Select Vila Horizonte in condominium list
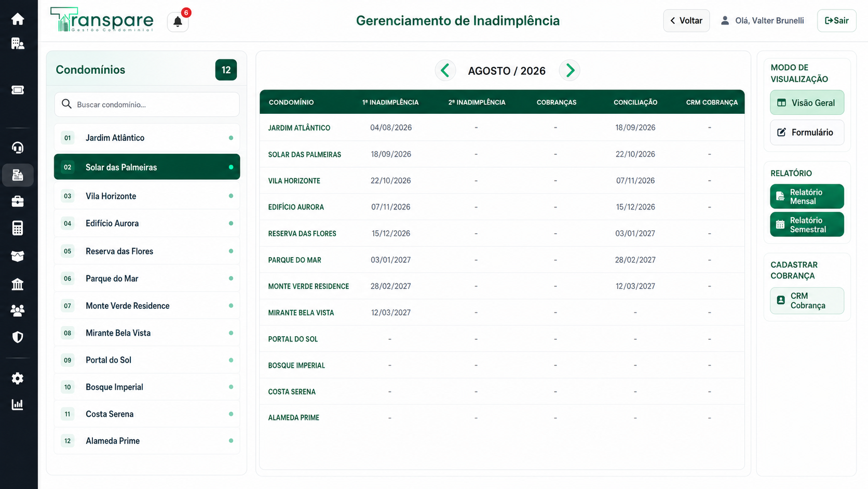 (x=147, y=196)
